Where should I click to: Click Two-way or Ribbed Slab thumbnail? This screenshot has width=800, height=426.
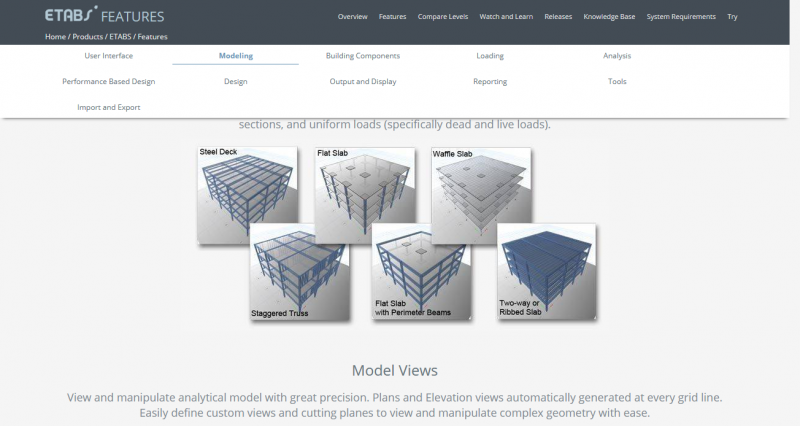546,271
